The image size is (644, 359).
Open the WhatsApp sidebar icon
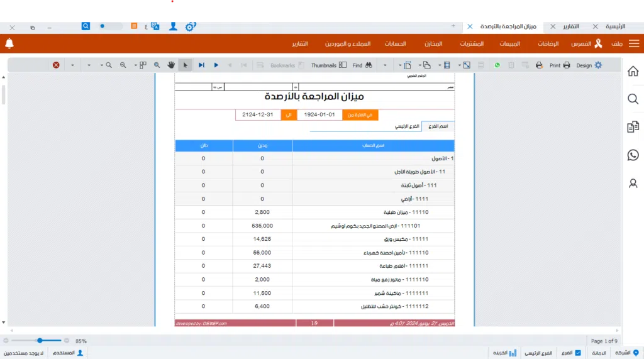[x=633, y=155]
